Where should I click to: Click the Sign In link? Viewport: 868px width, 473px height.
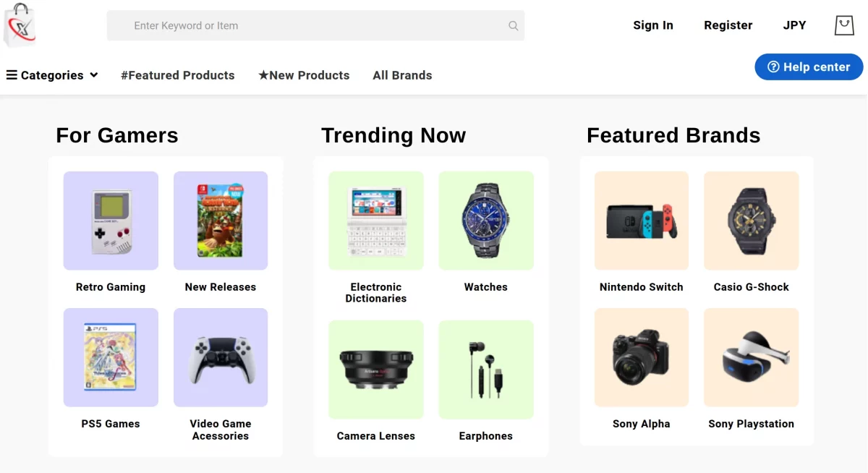(653, 25)
